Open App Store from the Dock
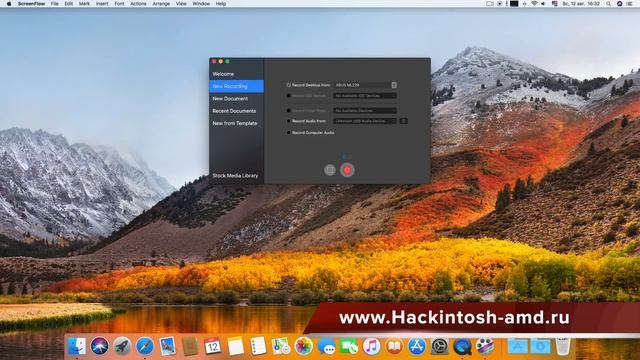The height and width of the screenshot is (360, 640). [417, 347]
